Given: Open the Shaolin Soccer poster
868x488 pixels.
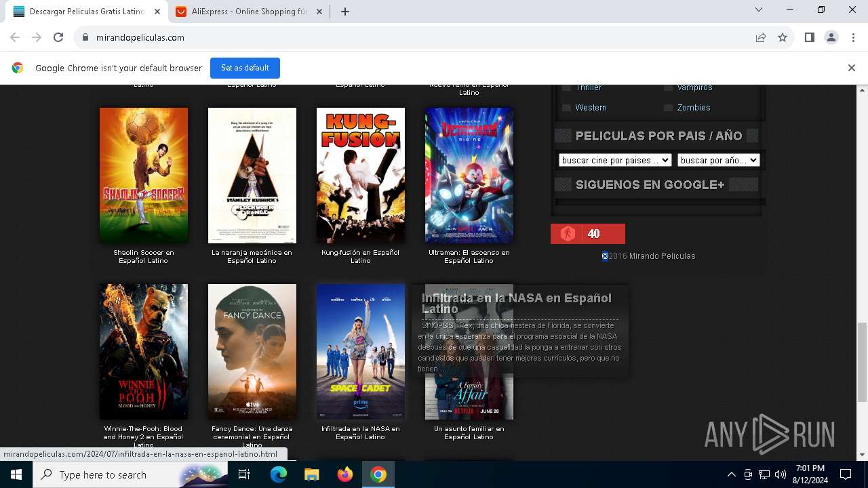Looking at the screenshot, I should coord(144,176).
